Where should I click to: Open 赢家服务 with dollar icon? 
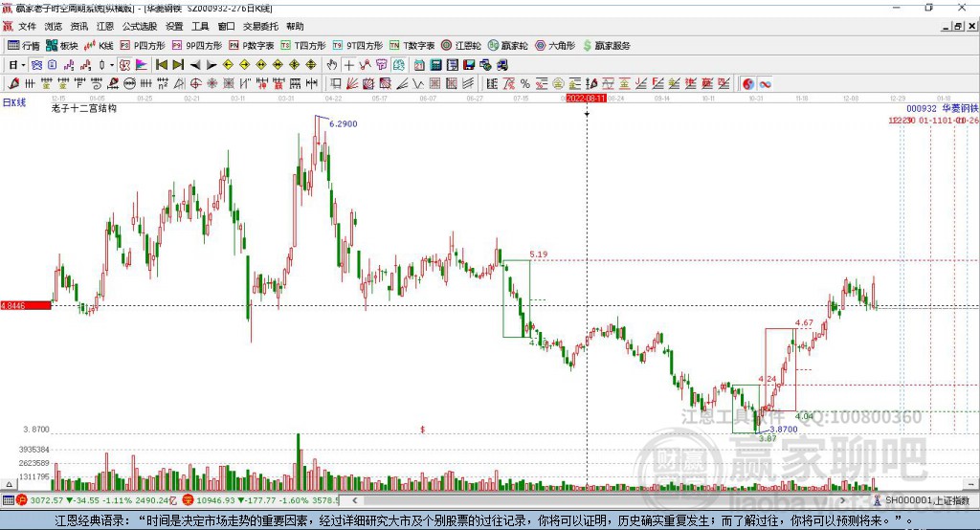(606, 46)
